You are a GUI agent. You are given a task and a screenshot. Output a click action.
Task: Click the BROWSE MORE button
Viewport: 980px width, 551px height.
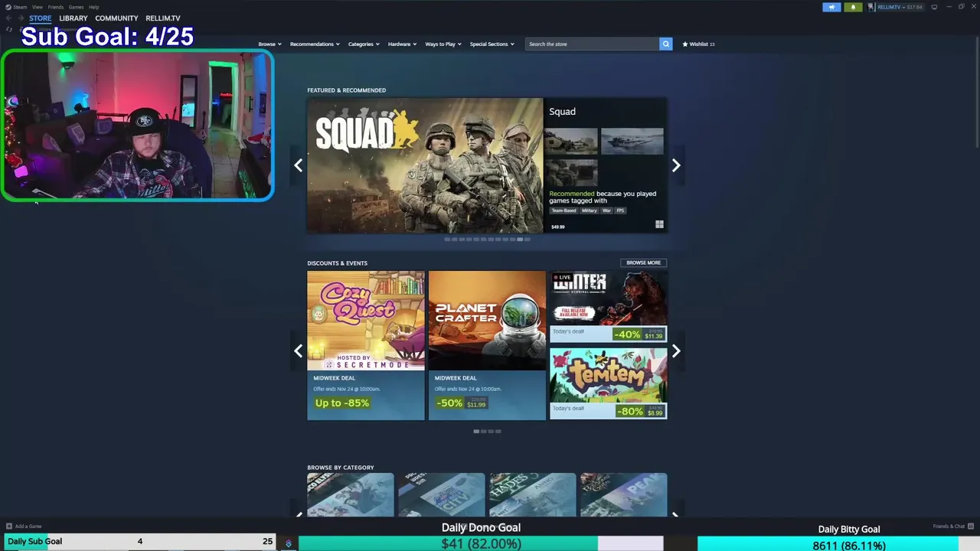[643, 262]
